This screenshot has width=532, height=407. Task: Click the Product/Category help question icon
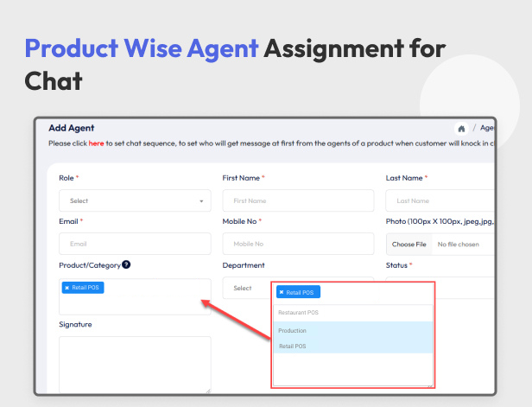pyautogui.click(x=126, y=265)
